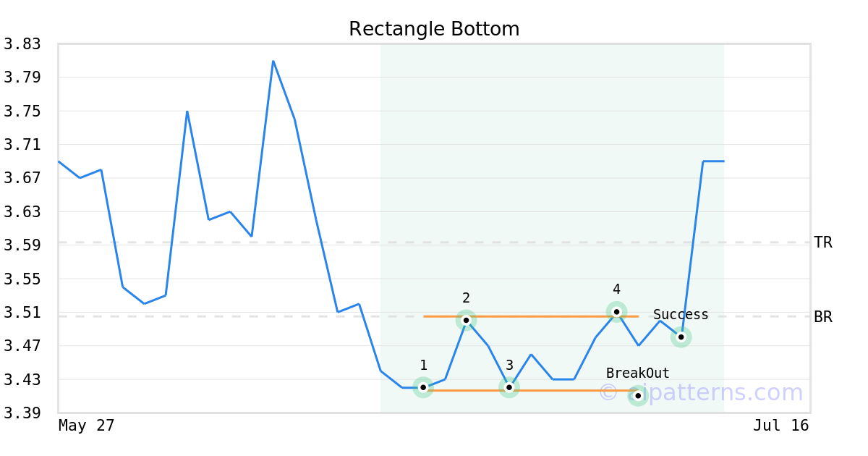The image size is (868, 456).
Task: Click the BreakOut text label
Action: coord(638,373)
